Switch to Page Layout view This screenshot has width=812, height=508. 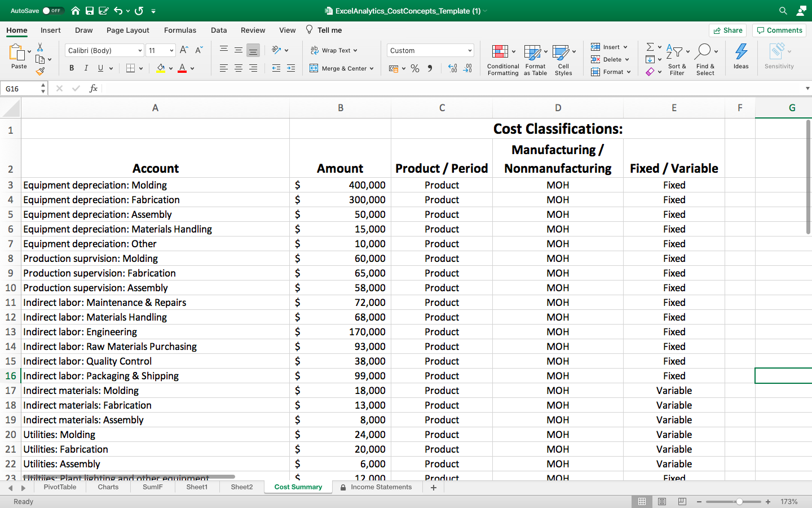[662, 502]
